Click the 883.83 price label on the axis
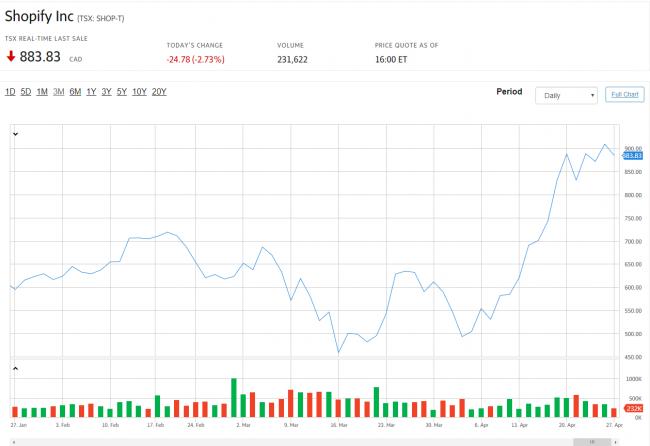 633,155
